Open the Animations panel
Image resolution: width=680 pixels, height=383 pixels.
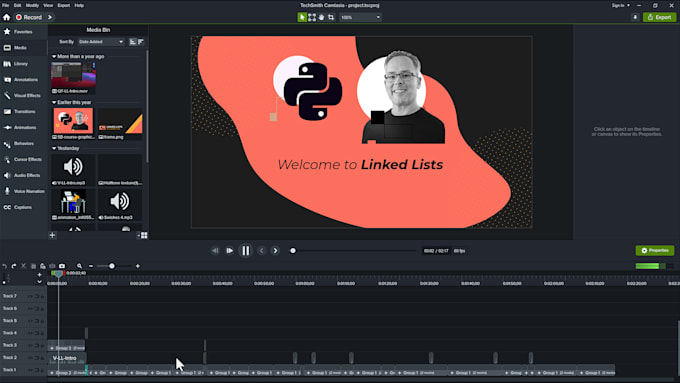(x=23, y=128)
